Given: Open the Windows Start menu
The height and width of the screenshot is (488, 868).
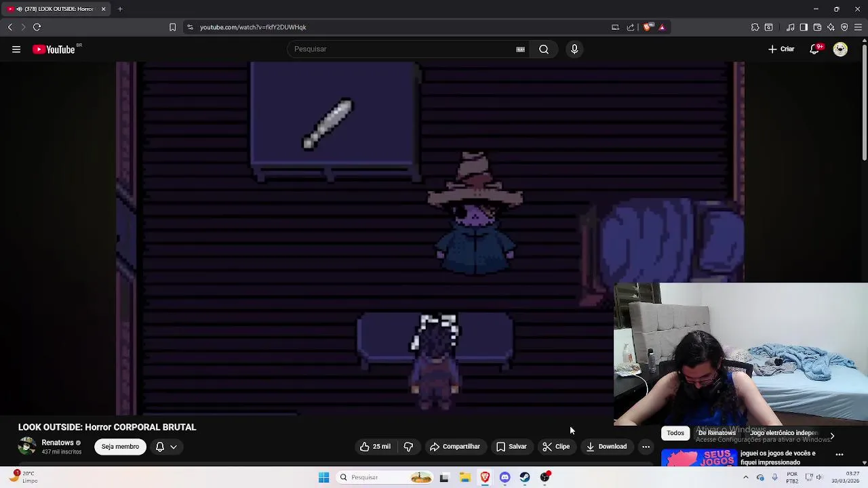Looking at the screenshot, I should click(323, 477).
